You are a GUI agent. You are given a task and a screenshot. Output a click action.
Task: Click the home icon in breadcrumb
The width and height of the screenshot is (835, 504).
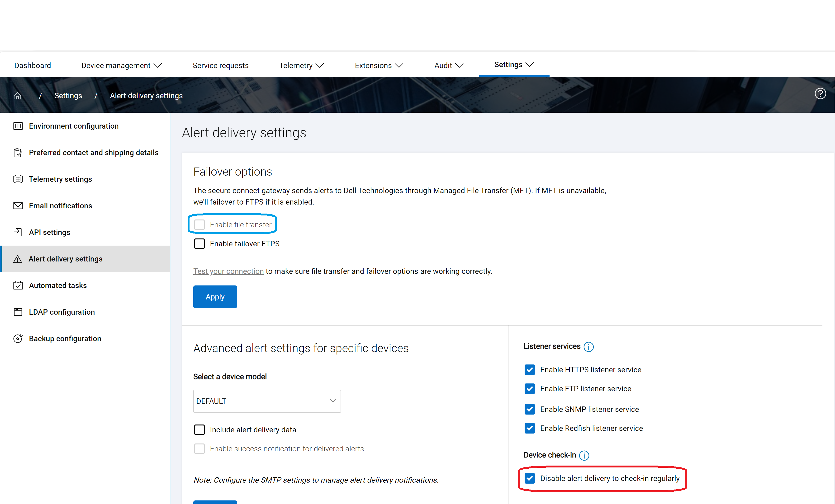pyautogui.click(x=18, y=96)
